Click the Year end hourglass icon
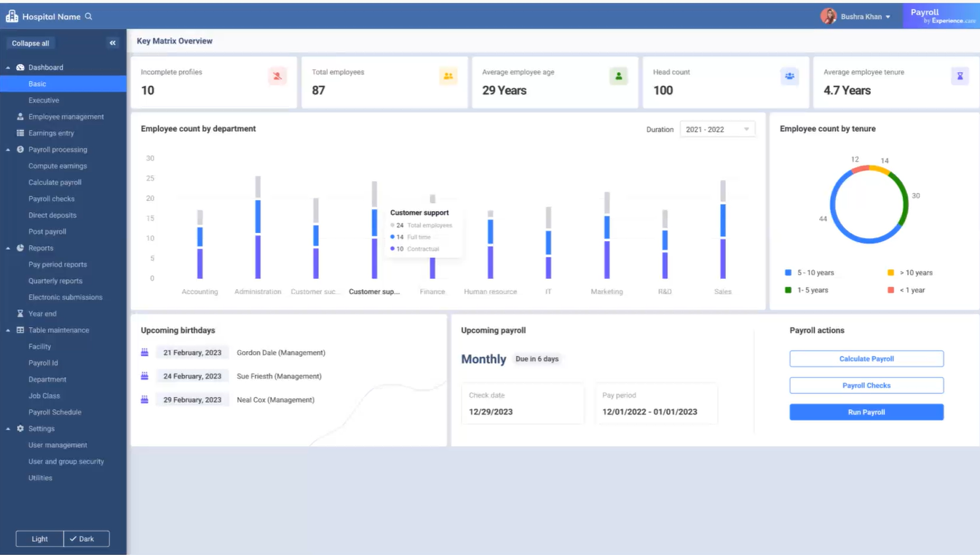This screenshot has height=555, width=980. coord(20,314)
